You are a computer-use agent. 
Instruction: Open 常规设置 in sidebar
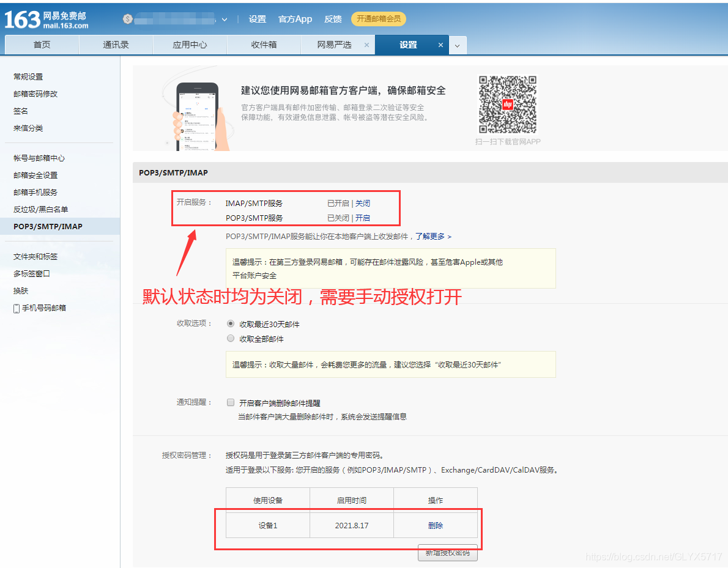tap(28, 76)
